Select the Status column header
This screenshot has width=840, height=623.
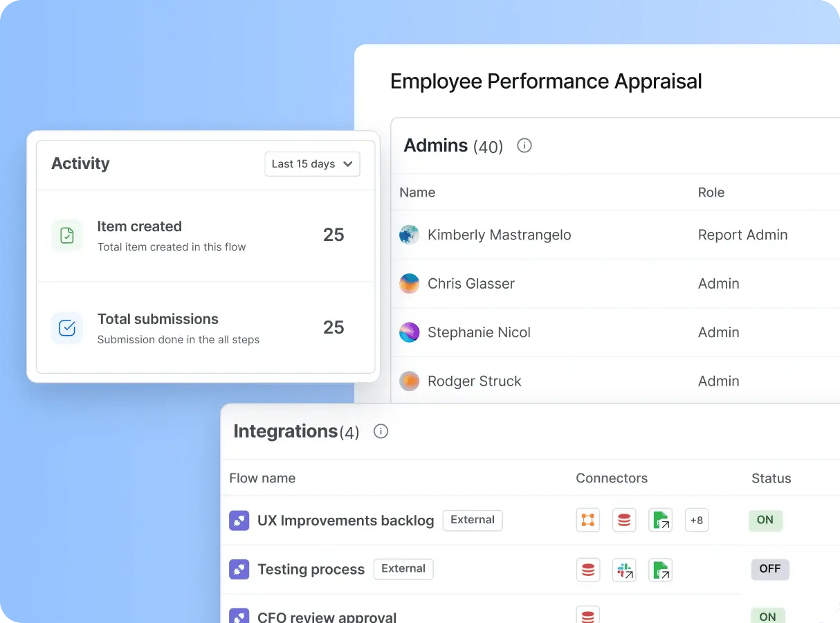(771, 478)
